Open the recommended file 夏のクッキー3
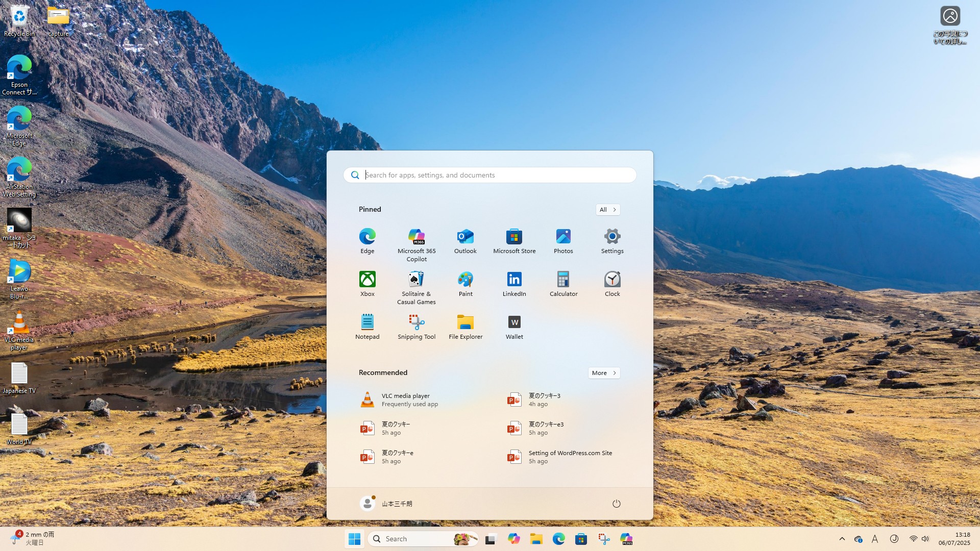 click(x=563, y=399)
